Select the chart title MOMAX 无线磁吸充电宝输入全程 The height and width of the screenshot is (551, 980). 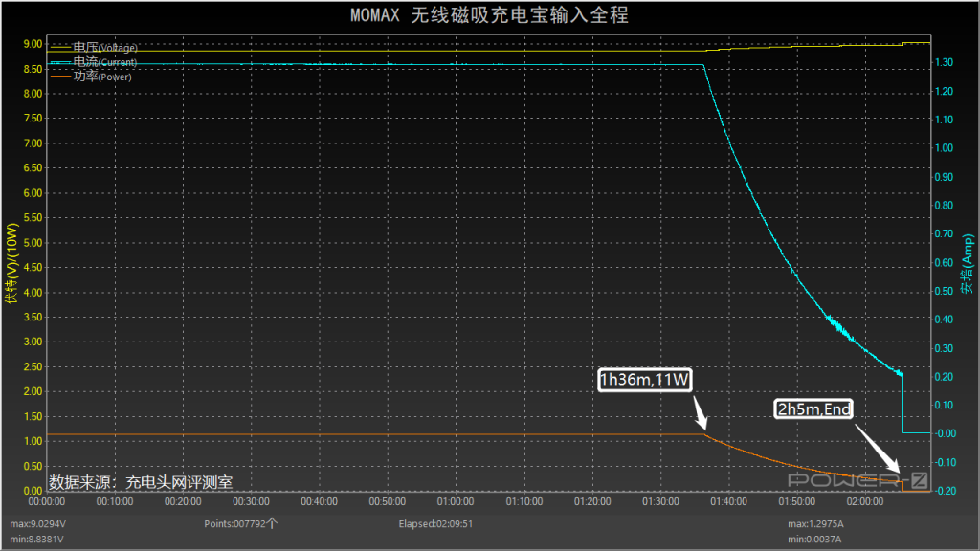pyautogui.click(x=489, y=15)
